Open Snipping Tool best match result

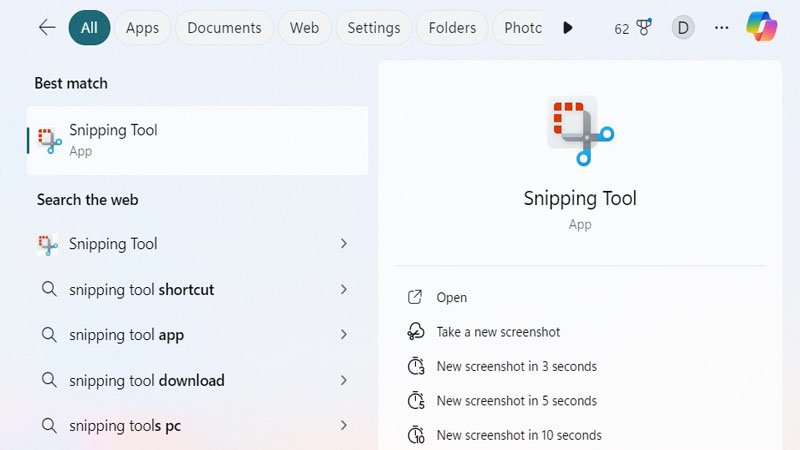click(x=197, y=140)
